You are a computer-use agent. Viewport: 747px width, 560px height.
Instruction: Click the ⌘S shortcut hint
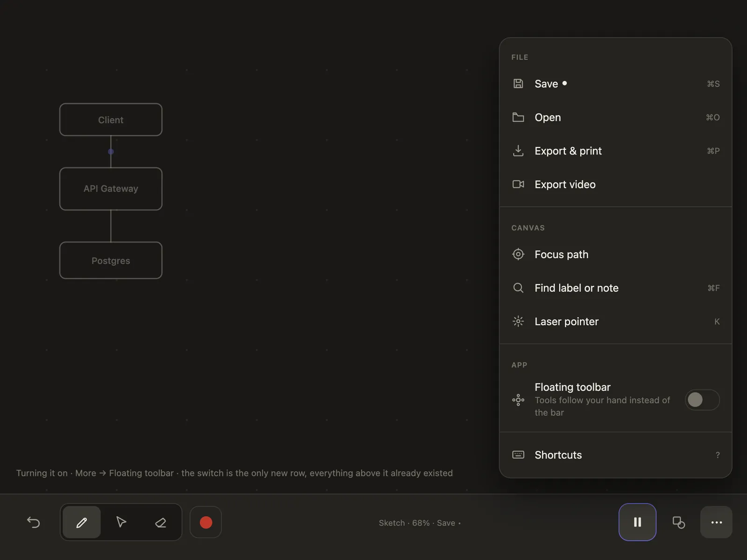tap(713, 84)
